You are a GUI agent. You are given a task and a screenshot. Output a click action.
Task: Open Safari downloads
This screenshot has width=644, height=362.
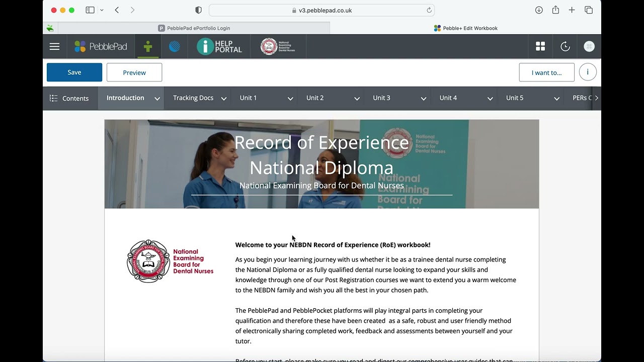pyautogui.click(x=539, y=10)
